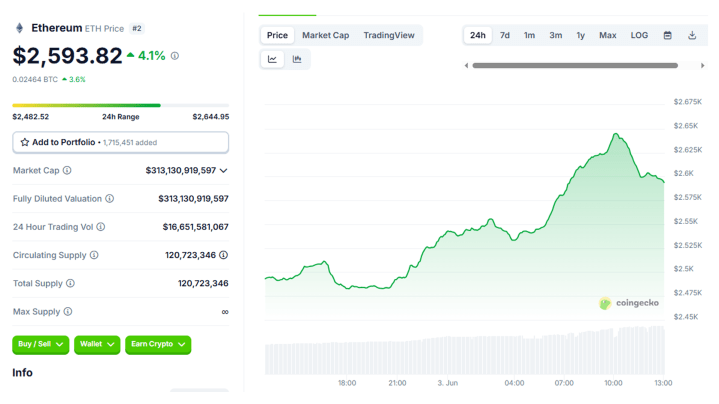Click the $2.675K y-axis label
Viewport: 719px width, 404px height.
687,102
